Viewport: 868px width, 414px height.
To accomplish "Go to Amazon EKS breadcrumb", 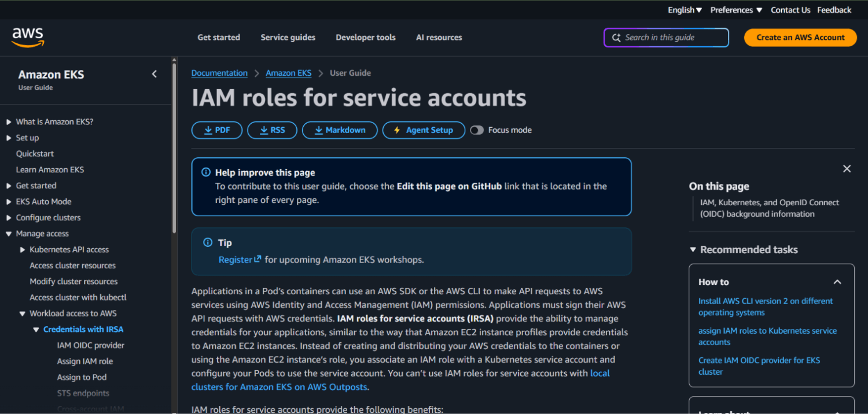I will [x=289, y=73].
